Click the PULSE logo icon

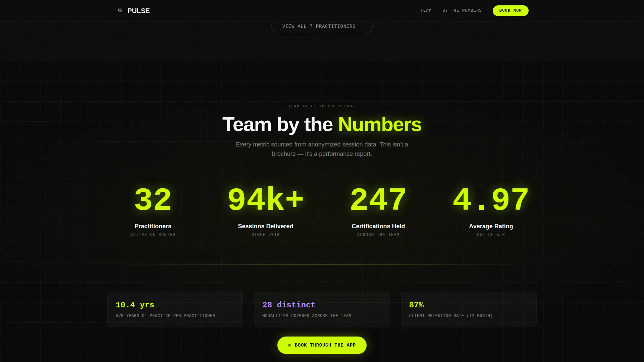[x=120, y=10]
